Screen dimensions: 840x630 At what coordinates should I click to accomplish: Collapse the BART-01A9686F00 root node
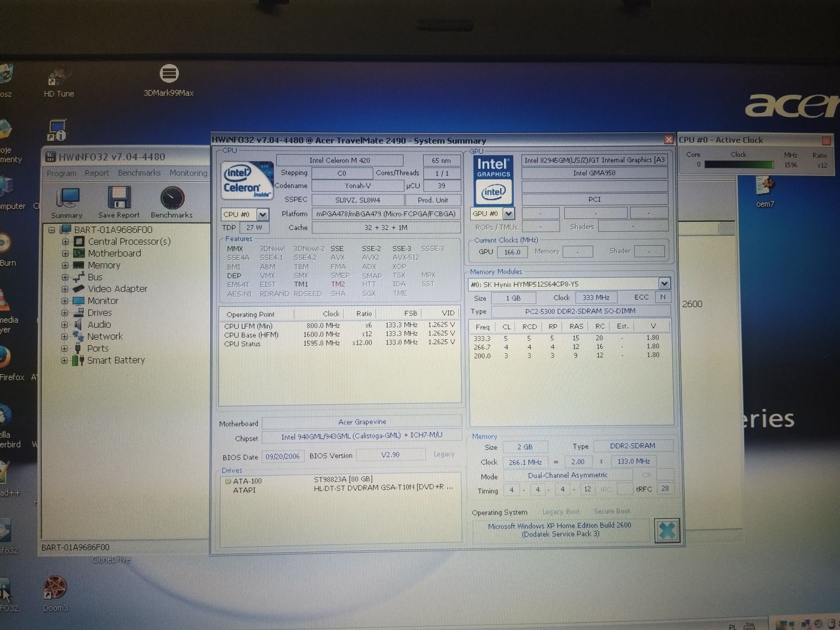tap(52, 230)
